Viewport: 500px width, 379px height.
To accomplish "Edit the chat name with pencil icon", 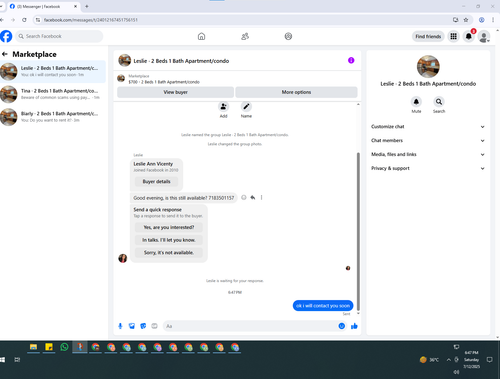I will (246, 107).
